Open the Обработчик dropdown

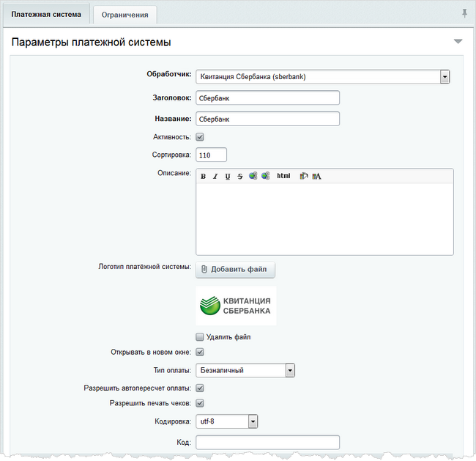coord(323,76)
